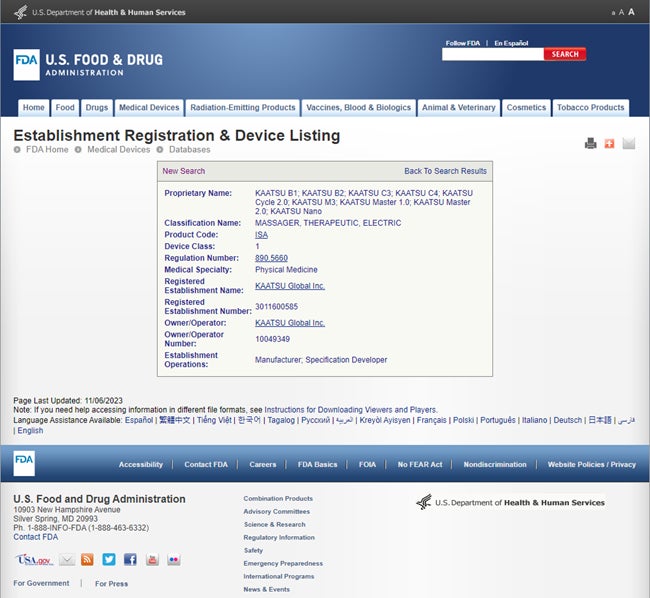Select the registration number 3011600585 text

click(276, 307)
